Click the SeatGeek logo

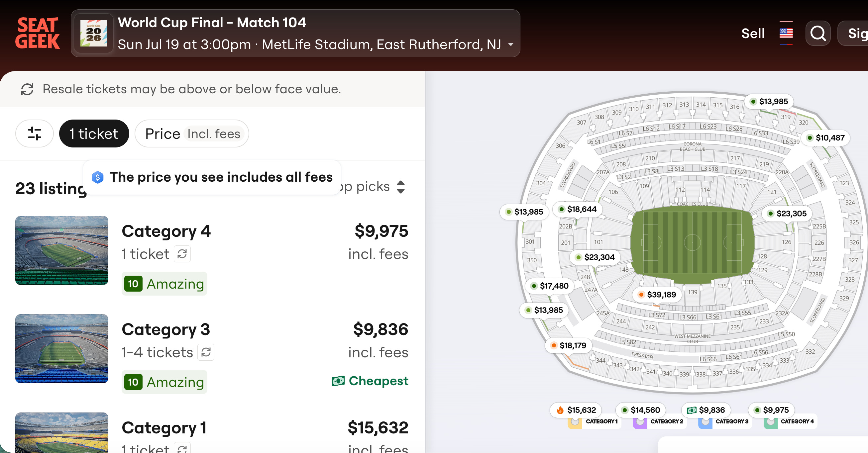[x=38, y=33]
